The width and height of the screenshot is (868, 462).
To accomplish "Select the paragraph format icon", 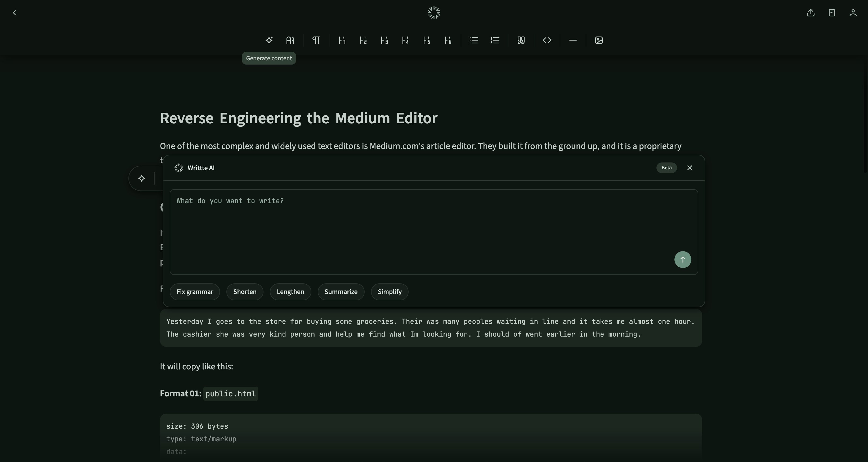I will (316, 40).
